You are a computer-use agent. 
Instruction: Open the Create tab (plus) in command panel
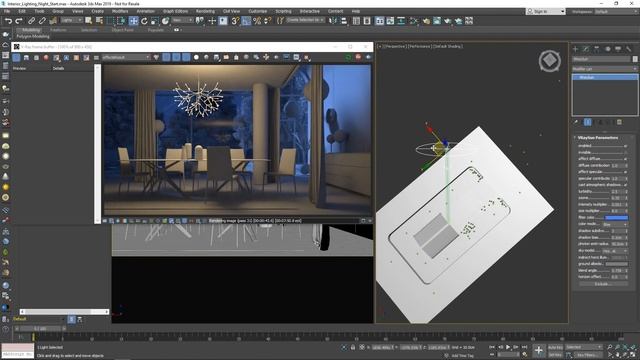[x=576, y=49]
